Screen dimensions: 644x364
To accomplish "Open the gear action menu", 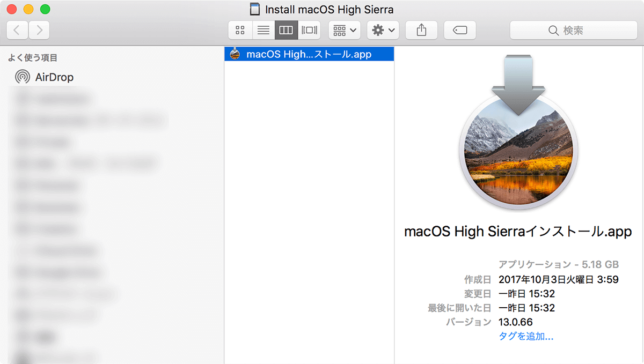I will coord(383,30).
